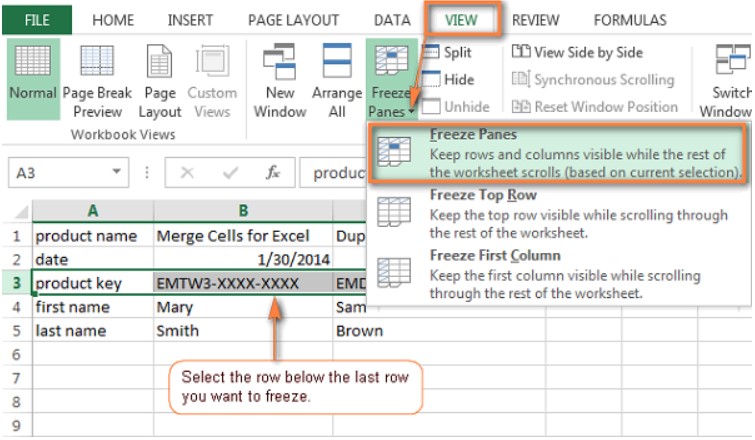The height and width of the screenshot is (440, 755).
Task: Choose Freeze First Column option
Action: [558, 274]
